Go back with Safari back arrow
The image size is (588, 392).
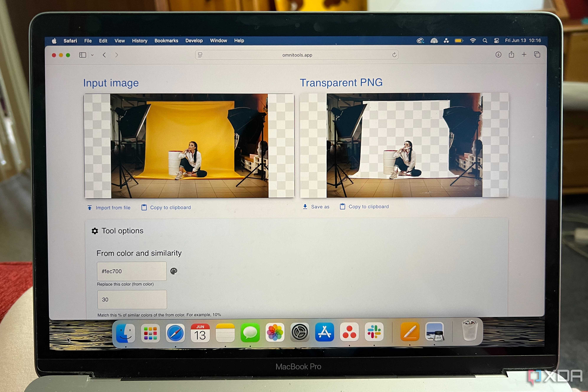[x=104, y=55]
